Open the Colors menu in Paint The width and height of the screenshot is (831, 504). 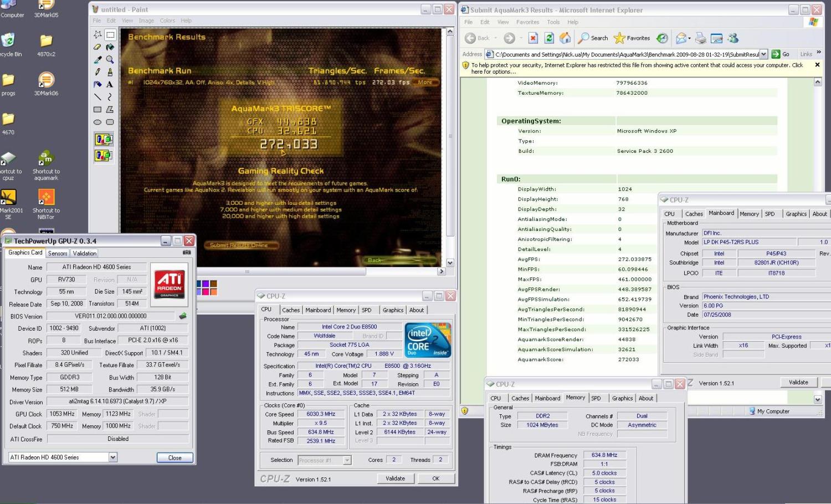(x=167, y=20)
